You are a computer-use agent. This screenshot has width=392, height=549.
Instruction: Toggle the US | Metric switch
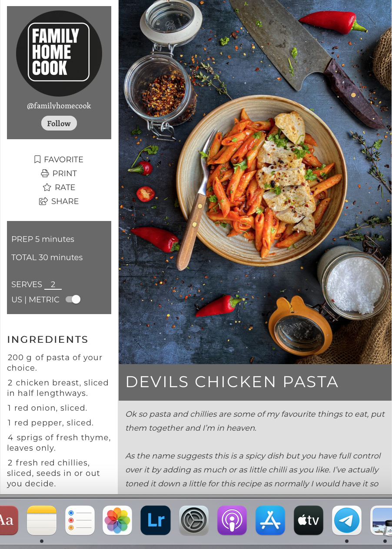coord(73,299)
